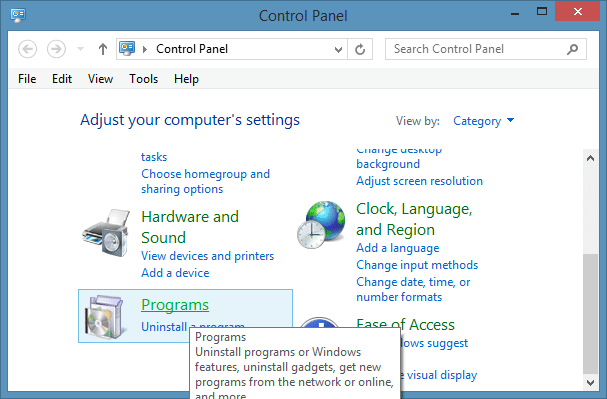Click the scrollbar down arrow
The image size is (607, 399).
[x=590, y=383]
